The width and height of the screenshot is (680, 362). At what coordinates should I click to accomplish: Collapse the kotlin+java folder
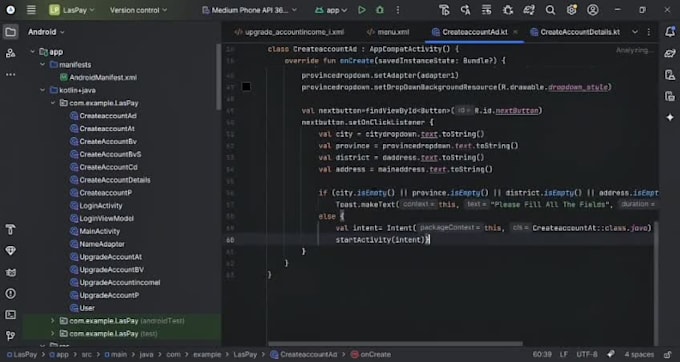[42, 90]
